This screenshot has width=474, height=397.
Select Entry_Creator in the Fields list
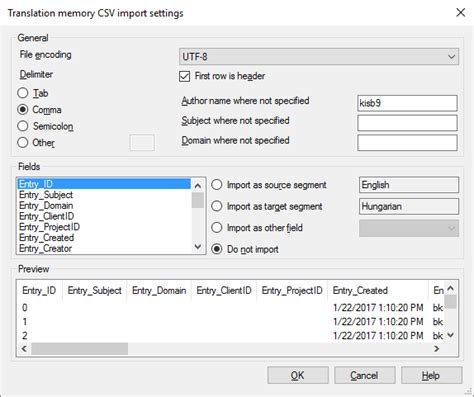point(104,248)
